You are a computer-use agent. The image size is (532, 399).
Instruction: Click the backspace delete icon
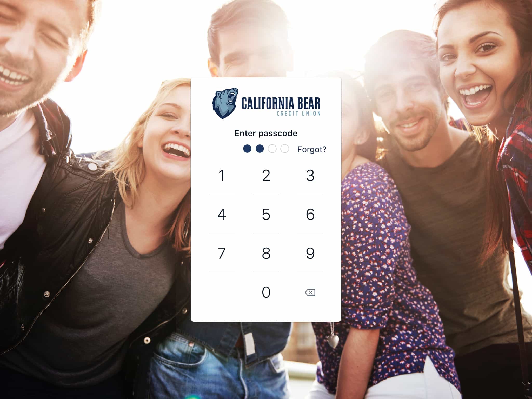310,292
